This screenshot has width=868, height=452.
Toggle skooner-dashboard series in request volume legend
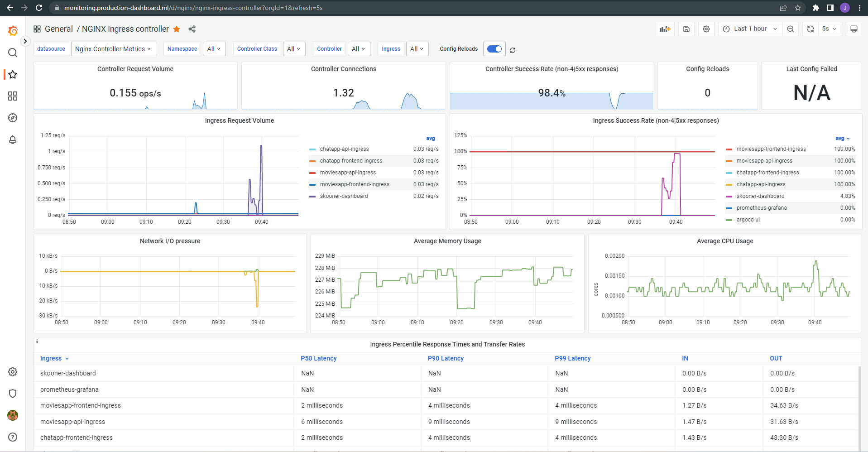[344, 196]
